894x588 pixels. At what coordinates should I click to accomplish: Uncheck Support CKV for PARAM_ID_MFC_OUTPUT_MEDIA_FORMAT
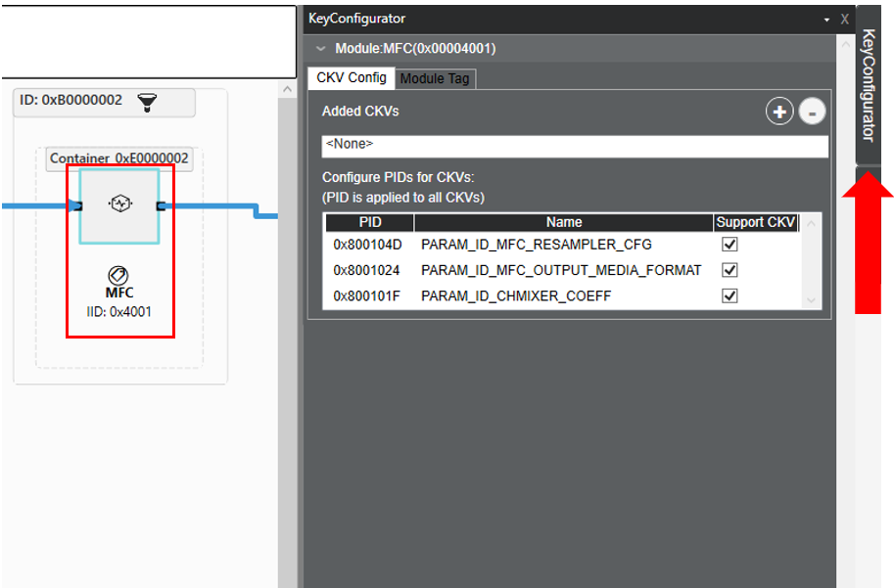point(729,269)
